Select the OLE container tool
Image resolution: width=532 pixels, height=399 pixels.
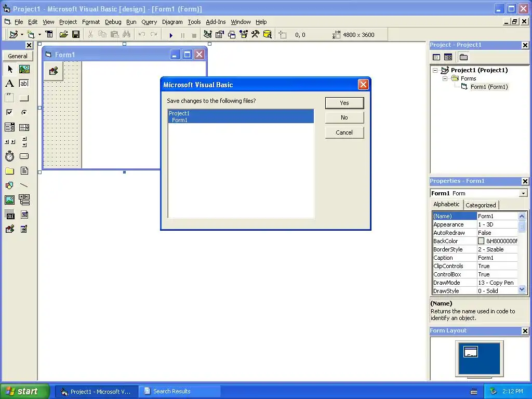[10, 215]
